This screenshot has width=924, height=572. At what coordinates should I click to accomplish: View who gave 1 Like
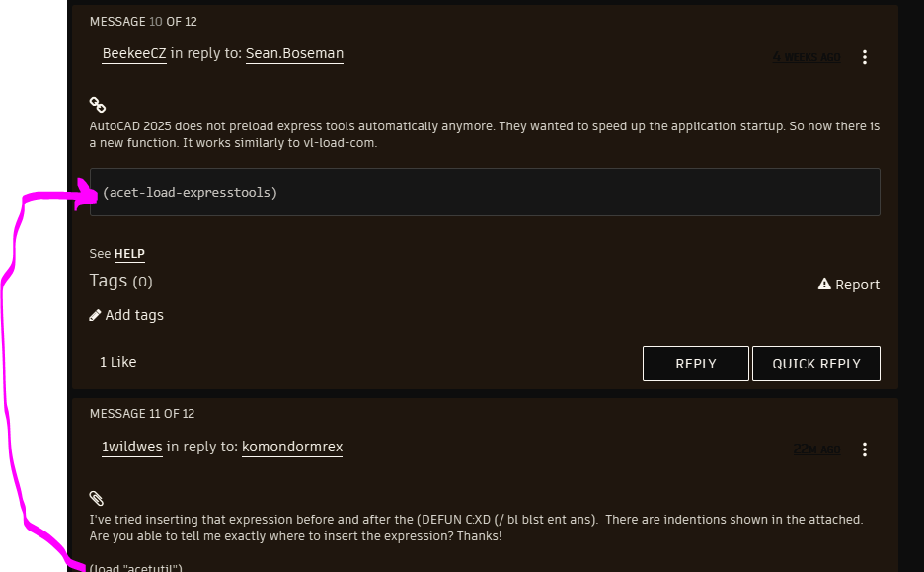click(118, 362)
